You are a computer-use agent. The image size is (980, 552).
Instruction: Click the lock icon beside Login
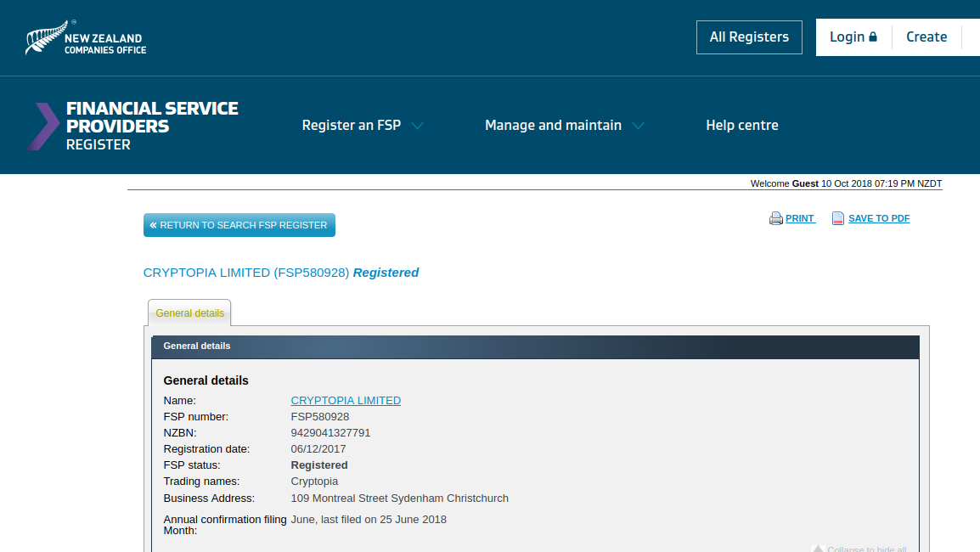[873, 37]
